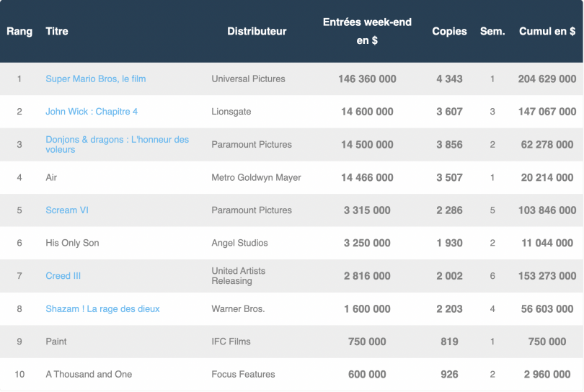Click weeks value 4 in Shazam row

click(492, 309)
